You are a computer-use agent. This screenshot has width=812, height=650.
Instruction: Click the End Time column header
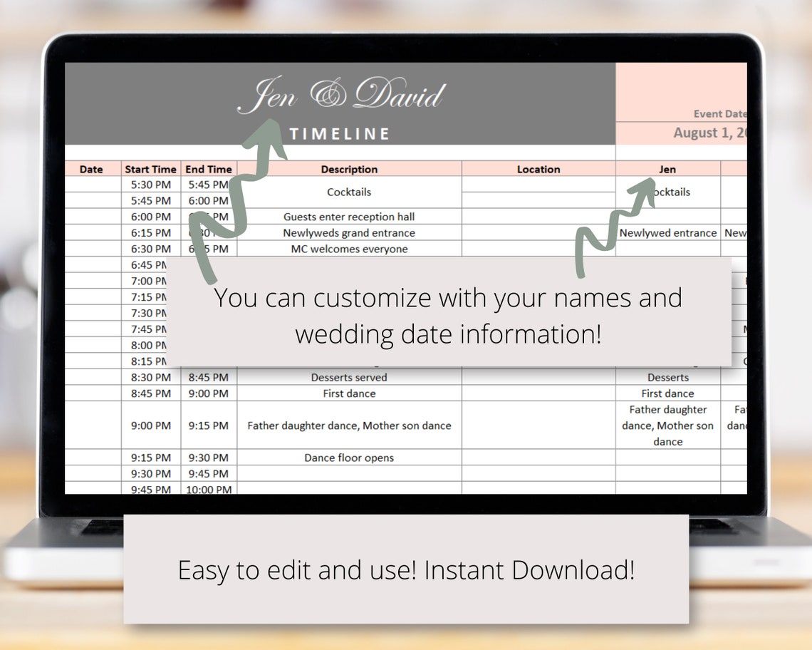point(209,169)
